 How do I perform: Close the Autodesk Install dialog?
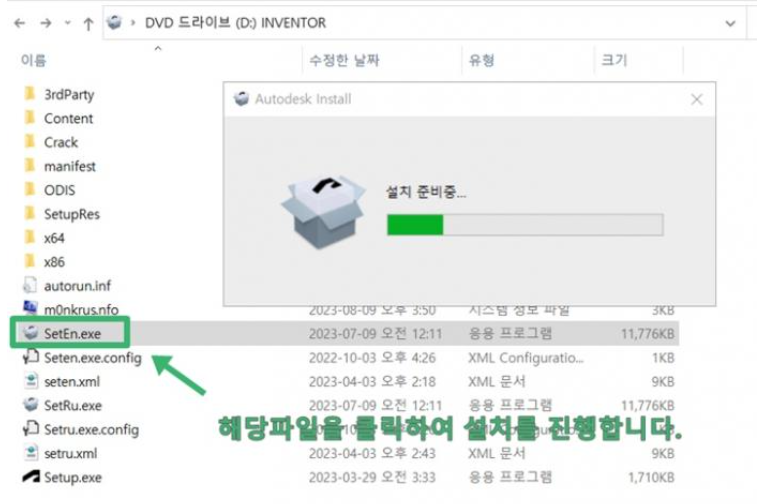(697, 100)
